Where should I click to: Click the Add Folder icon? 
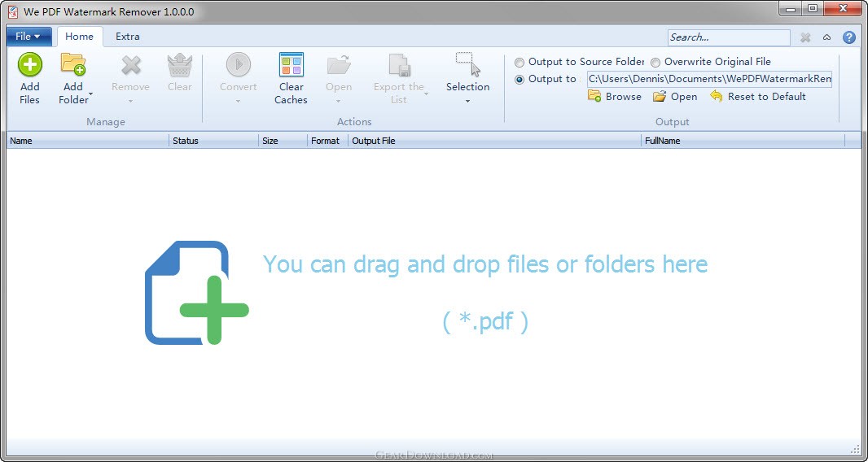[73, 64]
